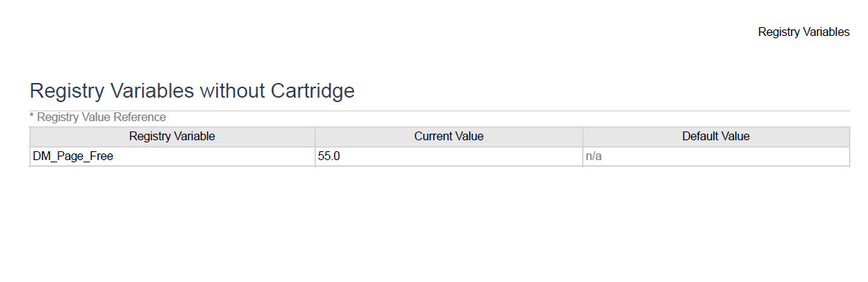Select the Registry Variables without Cartridge heading

(192, 90)
